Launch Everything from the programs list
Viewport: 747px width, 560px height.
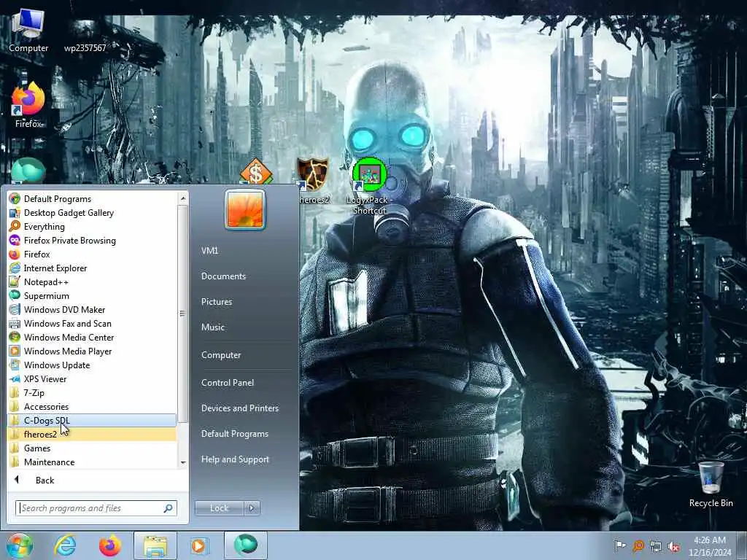(92, 226)
